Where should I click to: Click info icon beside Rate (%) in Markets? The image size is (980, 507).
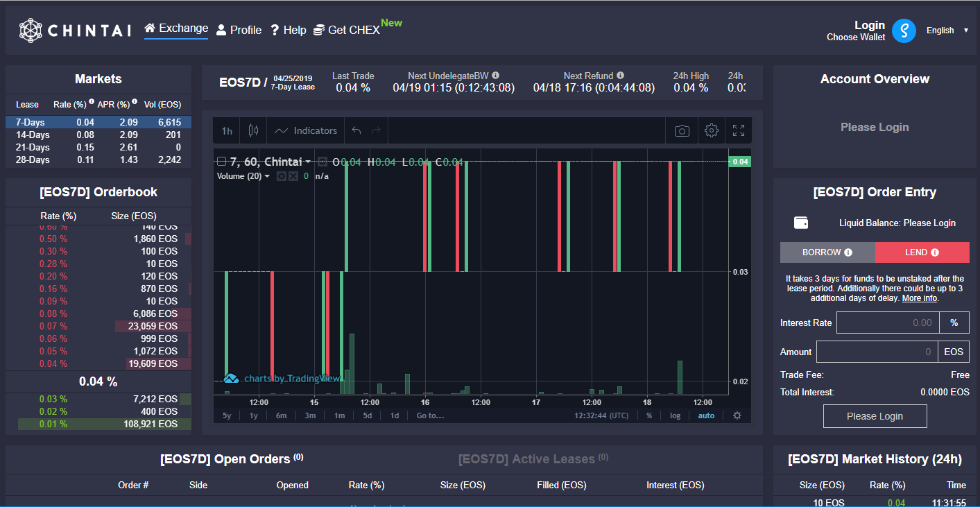(x=92, y=101)
